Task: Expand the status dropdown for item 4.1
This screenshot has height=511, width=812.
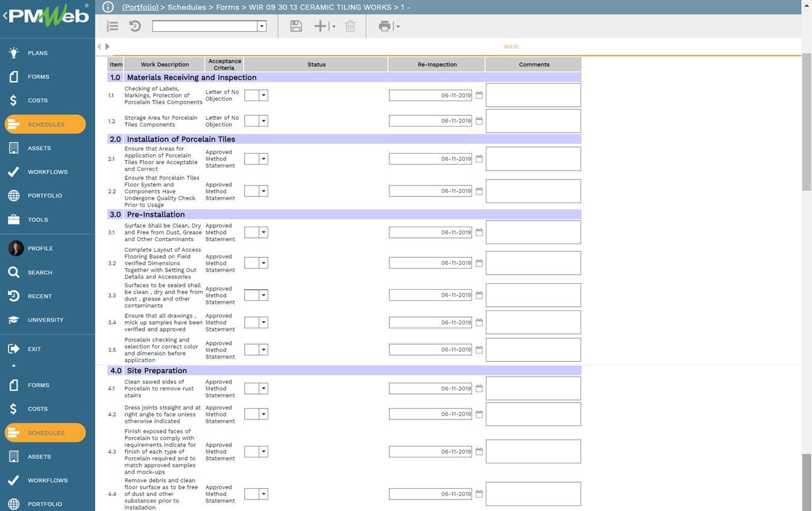Action: point(263,389)
